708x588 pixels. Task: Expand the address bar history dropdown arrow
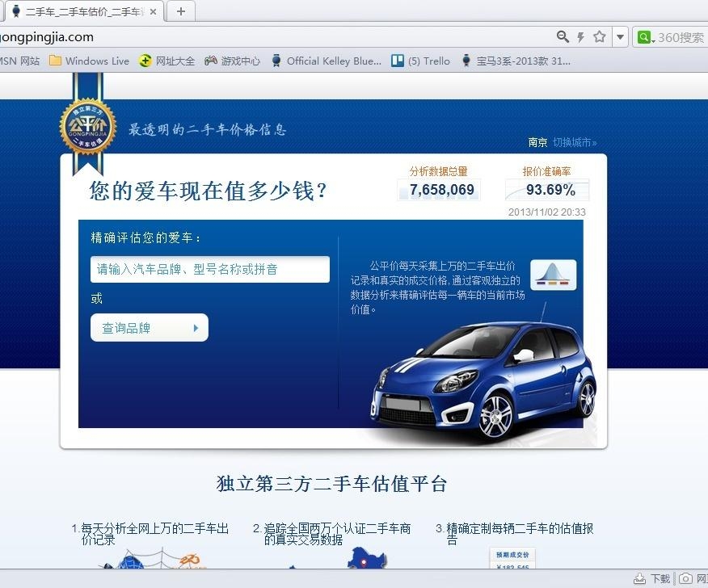pyautogui.click(x=620, y=37)
